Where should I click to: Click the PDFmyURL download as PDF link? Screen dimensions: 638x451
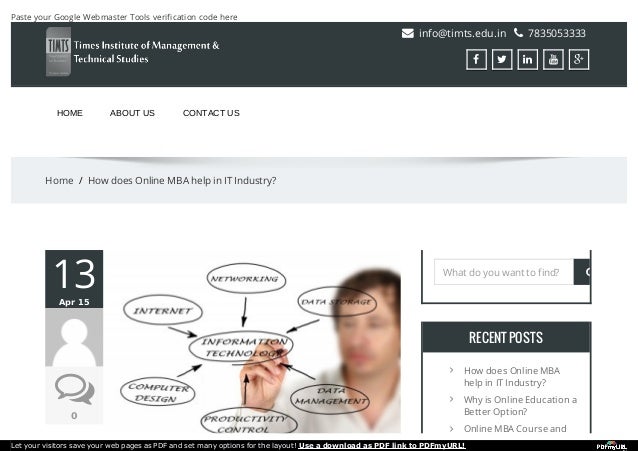(382, 445)
